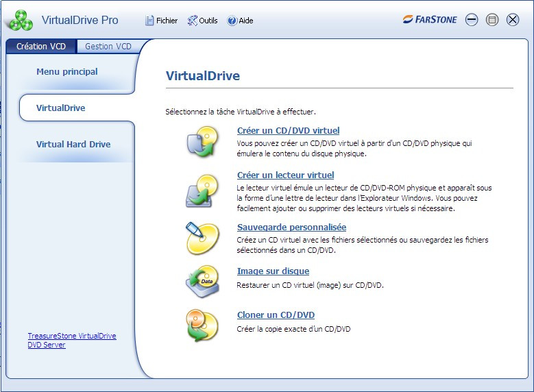The image size is (534, 392).
Task: Open the Cloner un CD/DVD link
Action: (276, 315)
